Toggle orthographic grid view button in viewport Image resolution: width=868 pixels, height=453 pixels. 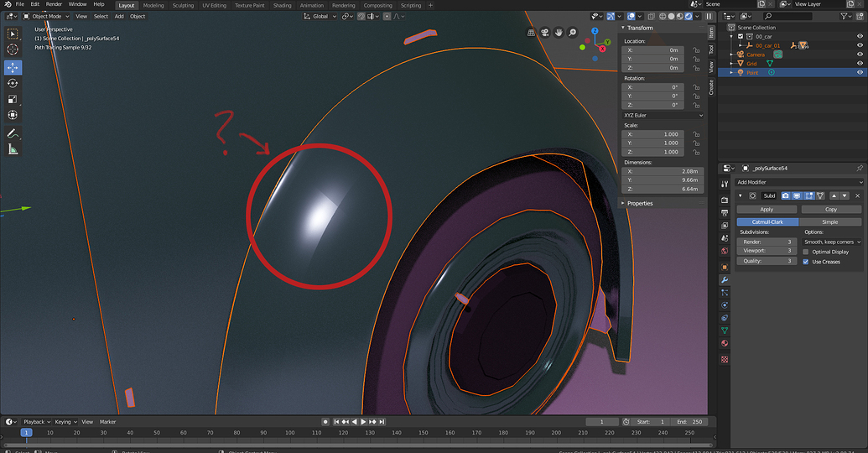click(x=531, y=33)
